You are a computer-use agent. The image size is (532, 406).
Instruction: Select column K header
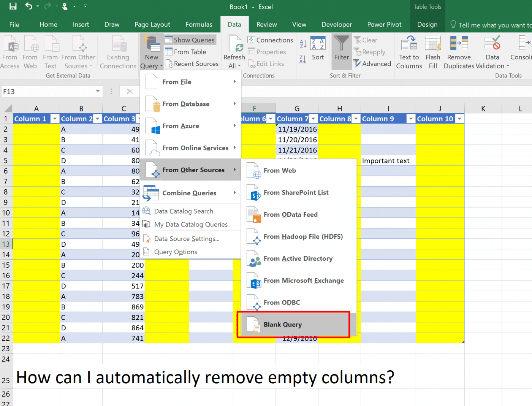[x=483, y=108]
